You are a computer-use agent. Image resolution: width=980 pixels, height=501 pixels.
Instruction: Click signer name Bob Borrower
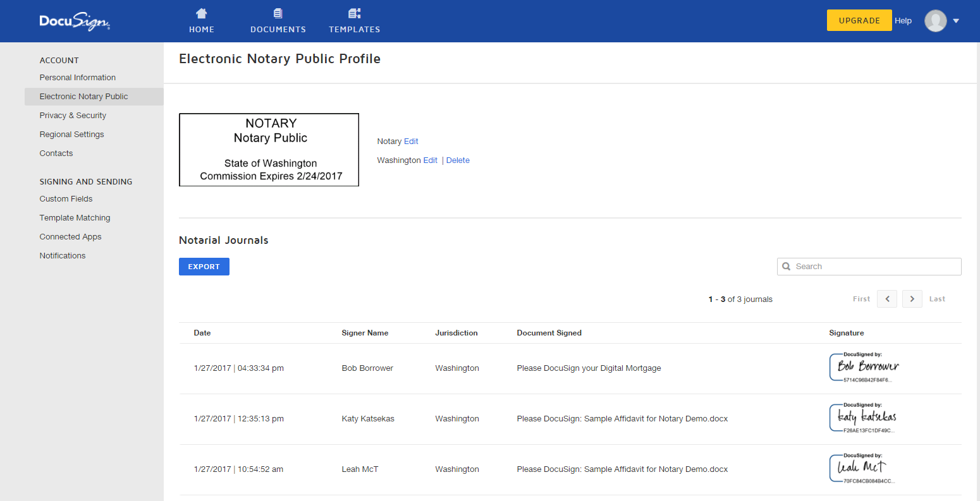pos(367,368)
